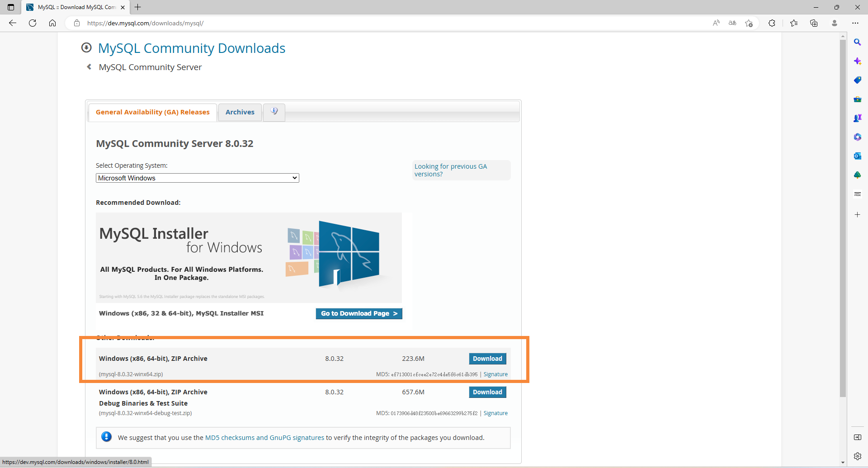Screen dimensions: 868x468
Task: Open Settings and more menu
Action: point(855,23)
